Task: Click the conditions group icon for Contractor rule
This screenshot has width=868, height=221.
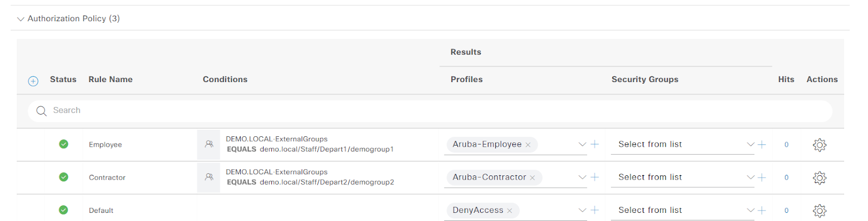Action: pyautogui.click(x=209, y=177)
